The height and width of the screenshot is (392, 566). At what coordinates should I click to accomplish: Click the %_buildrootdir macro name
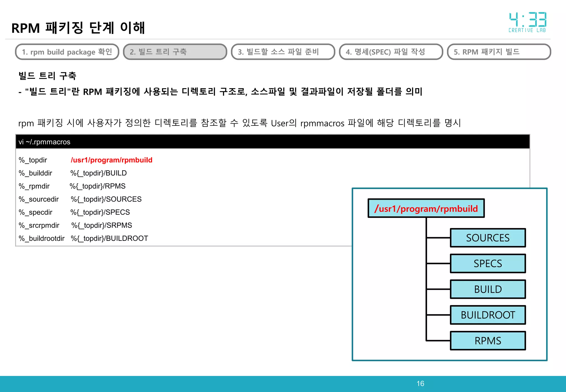41,238
